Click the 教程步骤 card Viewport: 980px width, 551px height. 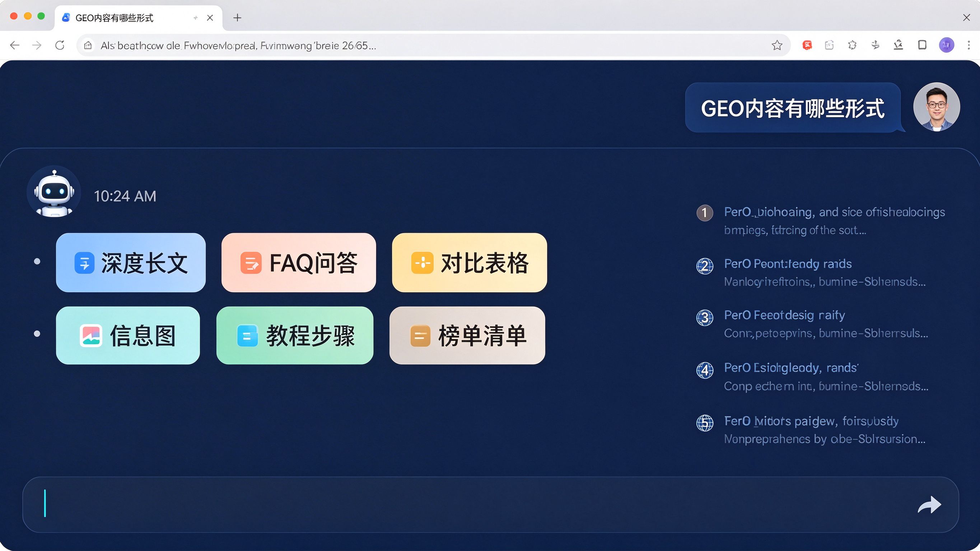(295, 335)
